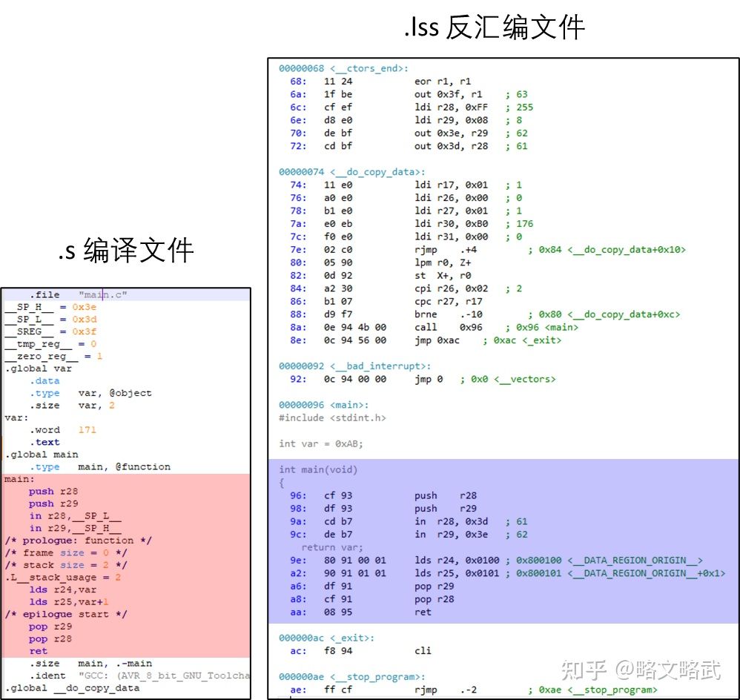Image resolution: width=740 pixels, height=700 pixels.
Task: Click the ".word 171" directive
Action: 63,429
